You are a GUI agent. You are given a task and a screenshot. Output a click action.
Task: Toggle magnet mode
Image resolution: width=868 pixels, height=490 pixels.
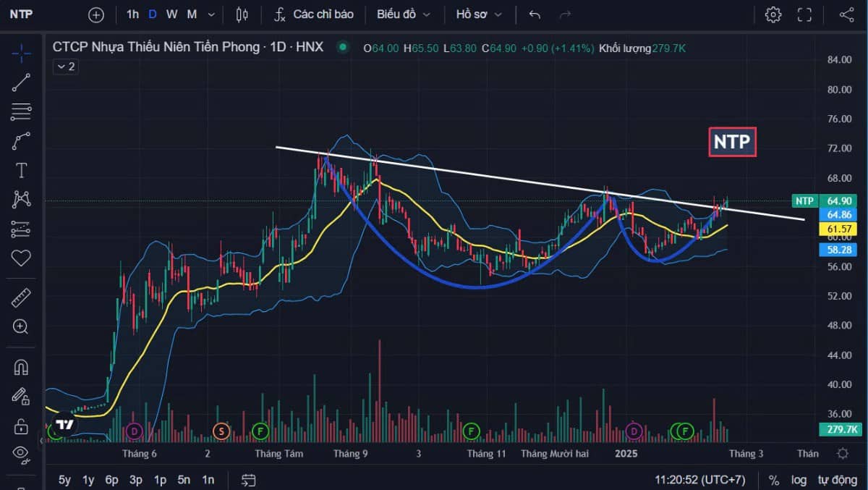tap(21, 367)
